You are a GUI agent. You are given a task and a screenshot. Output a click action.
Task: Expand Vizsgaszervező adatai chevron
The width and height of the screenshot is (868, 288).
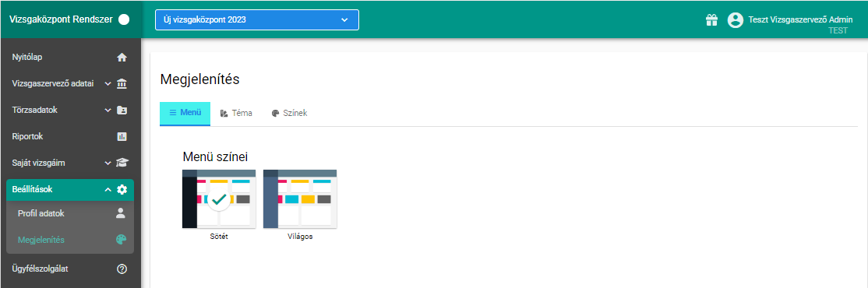[108, 84]
